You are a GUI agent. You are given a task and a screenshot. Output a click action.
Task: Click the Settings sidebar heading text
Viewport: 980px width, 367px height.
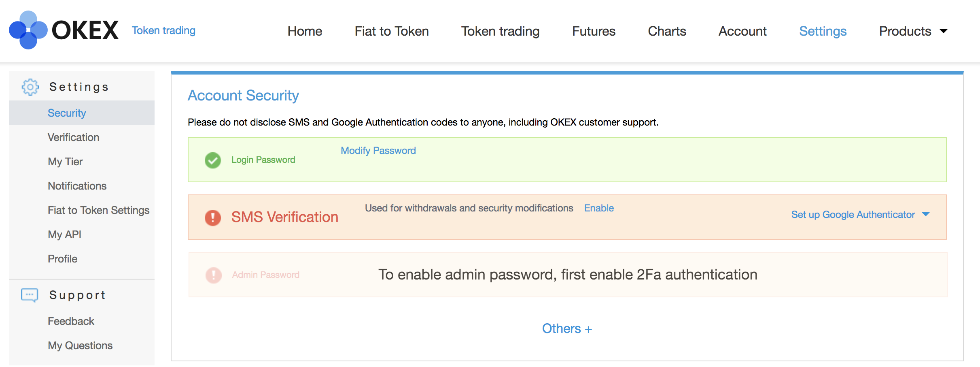click(78, 87)
